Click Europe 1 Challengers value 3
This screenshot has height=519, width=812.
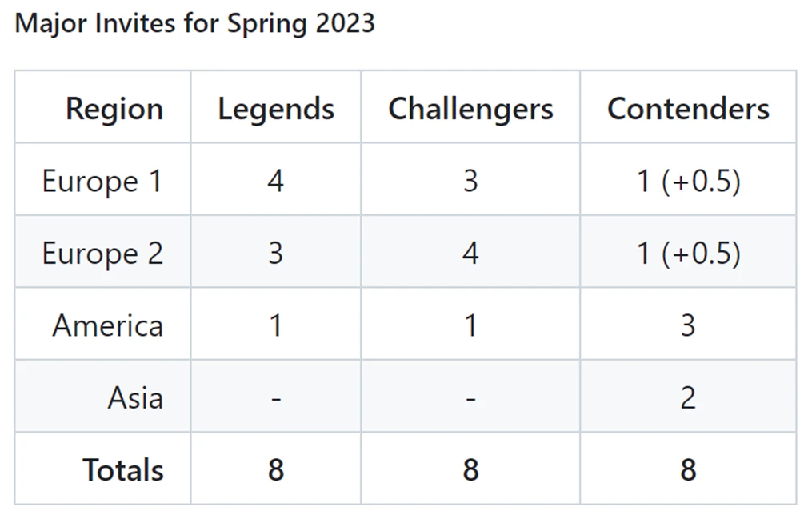pyautogui.click(x=470, y=181)
